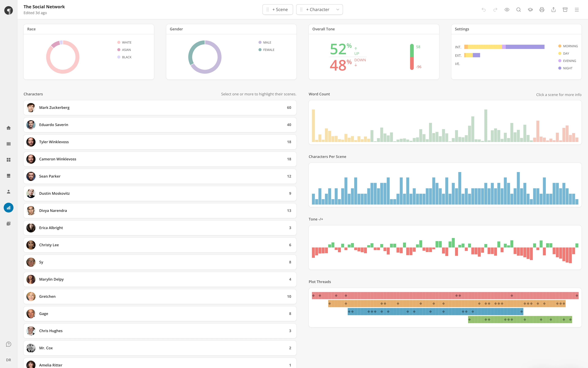Select Christy Lee character row
The height and width of the screenshot is (368, 588).
(x=160, y=245)
